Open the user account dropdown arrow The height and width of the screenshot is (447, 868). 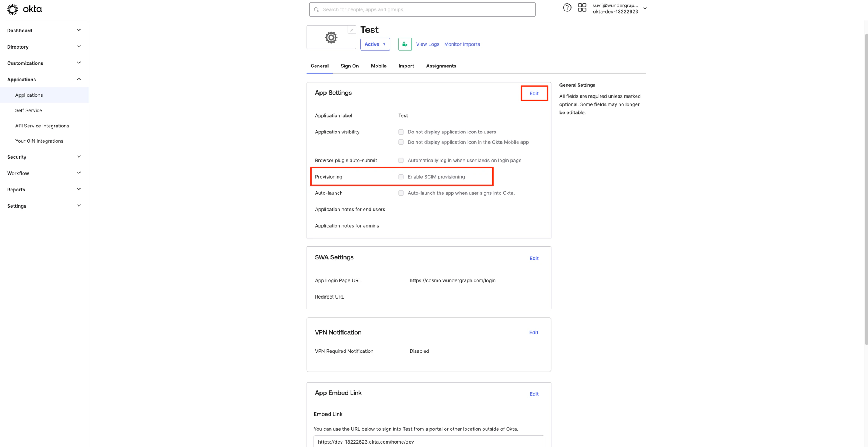(x=645, y=8)
